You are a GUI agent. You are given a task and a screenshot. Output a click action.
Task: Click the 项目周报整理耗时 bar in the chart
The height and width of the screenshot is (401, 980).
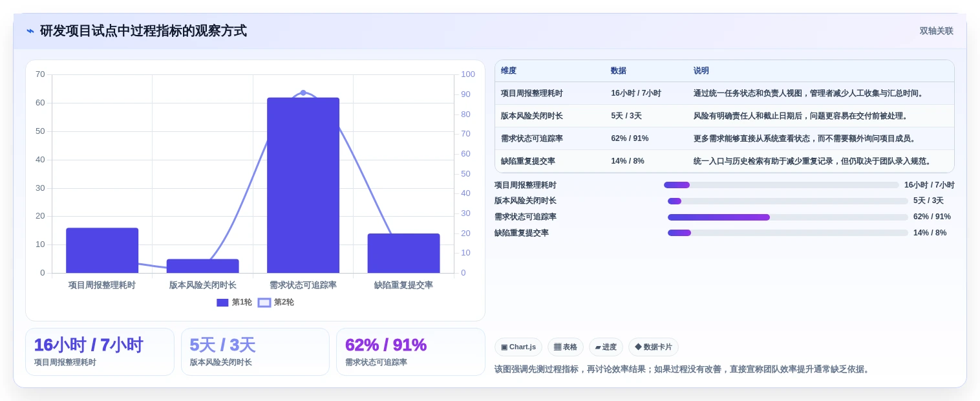(x=102, y=250)
